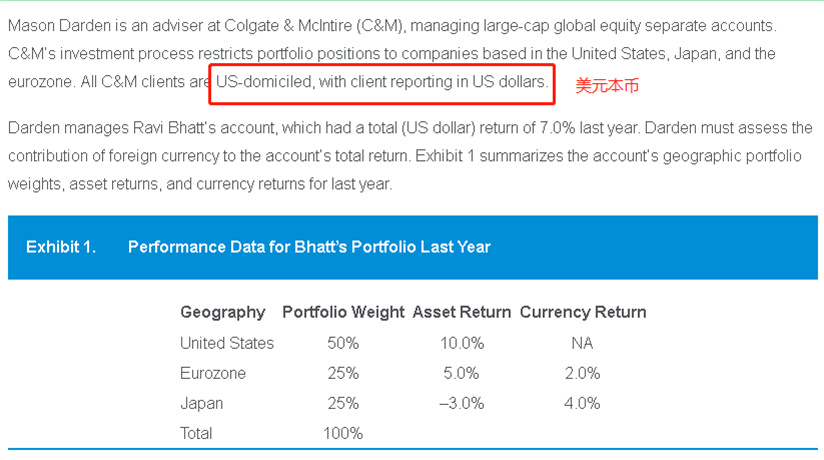The height and width of the screenshot is (460, 824).
Task: Select the Currency Return column header
Action: click(x=582, y=312)
